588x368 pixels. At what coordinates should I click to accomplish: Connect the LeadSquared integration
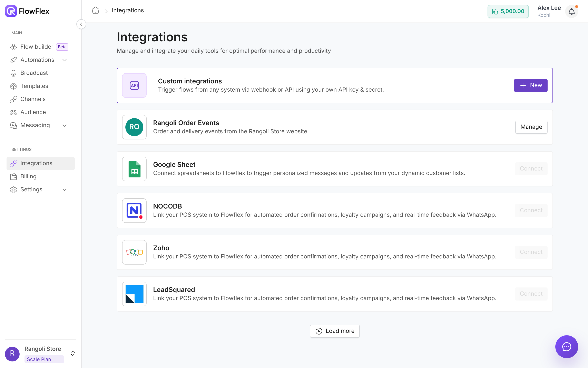coord(531,294)
